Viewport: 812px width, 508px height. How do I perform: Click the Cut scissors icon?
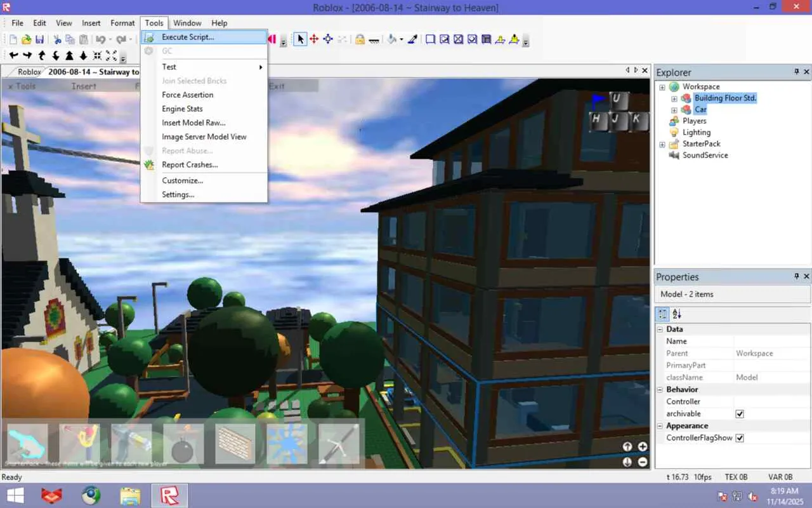[x=58, y=39]
